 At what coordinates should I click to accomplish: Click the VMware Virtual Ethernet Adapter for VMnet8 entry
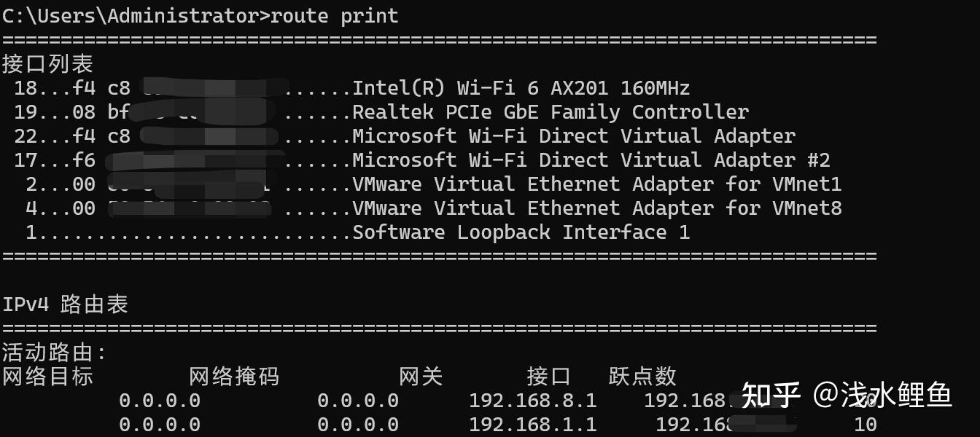[596, 208]
